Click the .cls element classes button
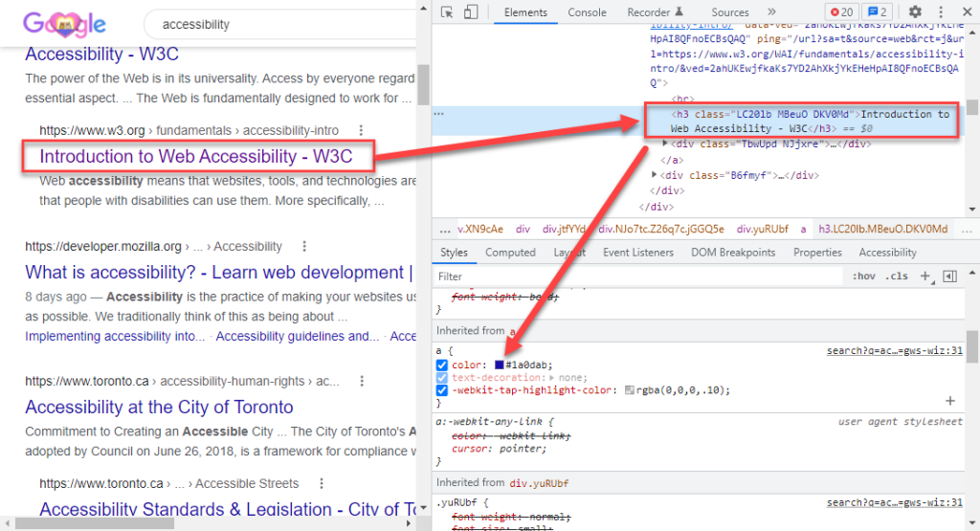The image size is (980, 531). tap(897, 277)
